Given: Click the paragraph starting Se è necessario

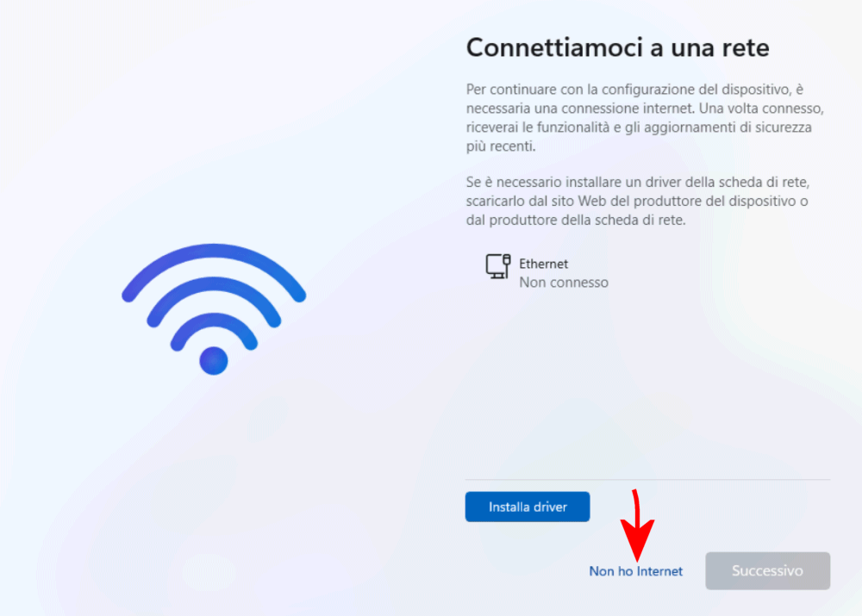Looking at the screenshot, I should point(638,201).
